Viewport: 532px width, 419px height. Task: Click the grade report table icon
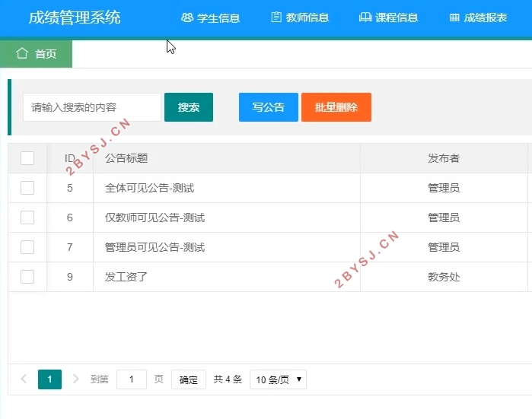tap(454, 17)
